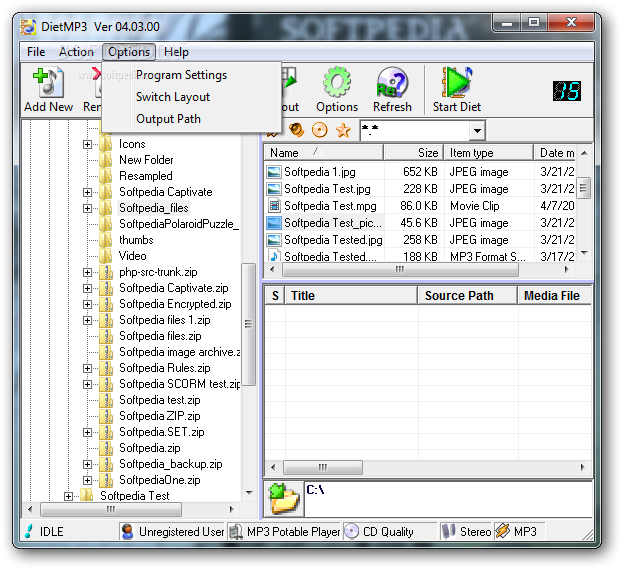The width and height of the screenshot is (622, 569).
Task: Click the Media File column header
Action: coord(554,296)
